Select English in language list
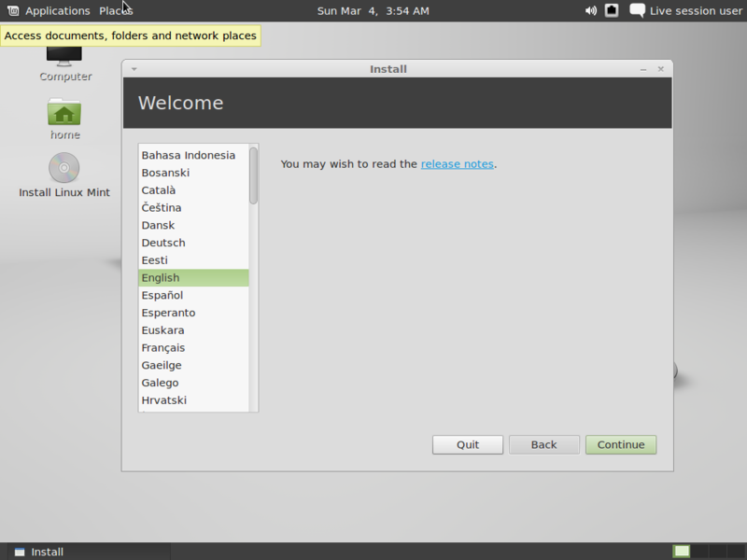Image resolution: width=747 pixels, height=560 pixels. (193, 277)
